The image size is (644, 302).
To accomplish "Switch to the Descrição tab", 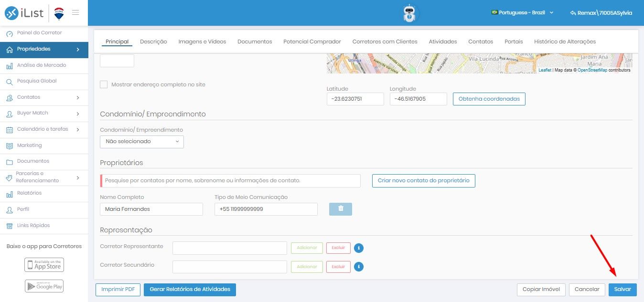I will (x=153, y=42).
